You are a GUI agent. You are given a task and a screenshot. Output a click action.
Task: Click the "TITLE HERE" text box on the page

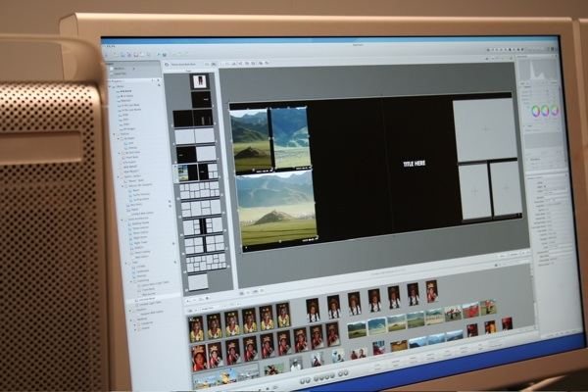pos(414,164)
